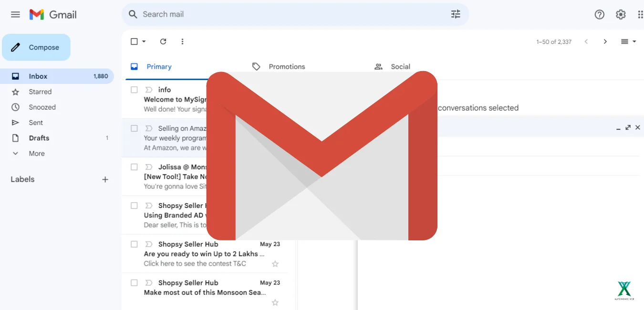Close the compose window
This screenshot has height=310, width=644.
pos(638,127)
